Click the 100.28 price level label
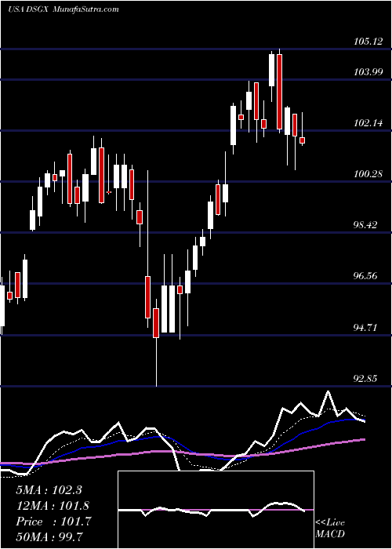 368,173
